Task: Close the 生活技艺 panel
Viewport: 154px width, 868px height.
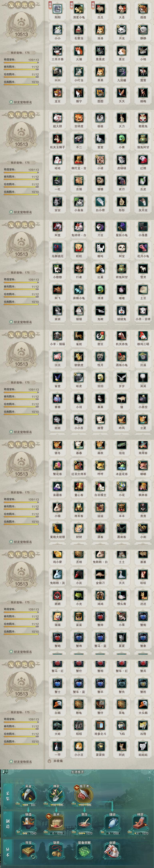Action: click(150, 772)
